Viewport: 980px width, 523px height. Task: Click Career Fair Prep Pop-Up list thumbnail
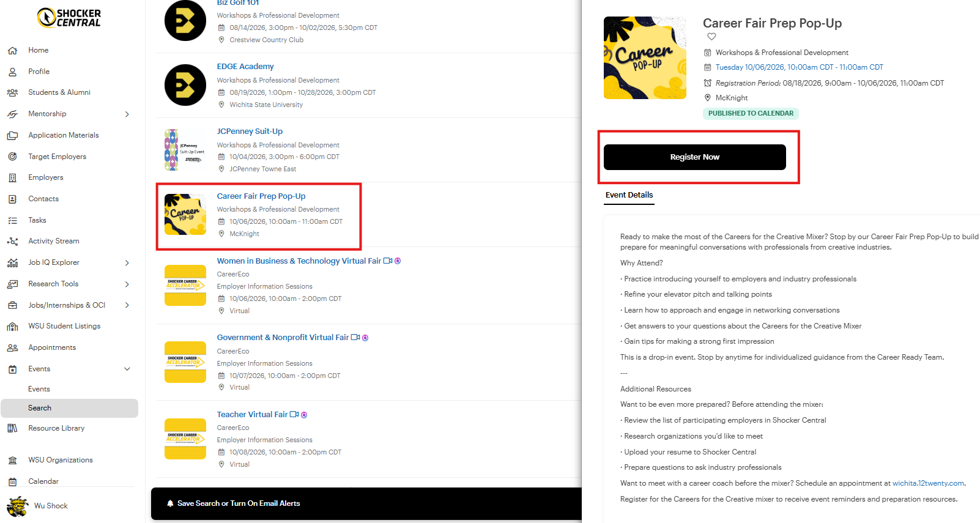click(185, 215)
